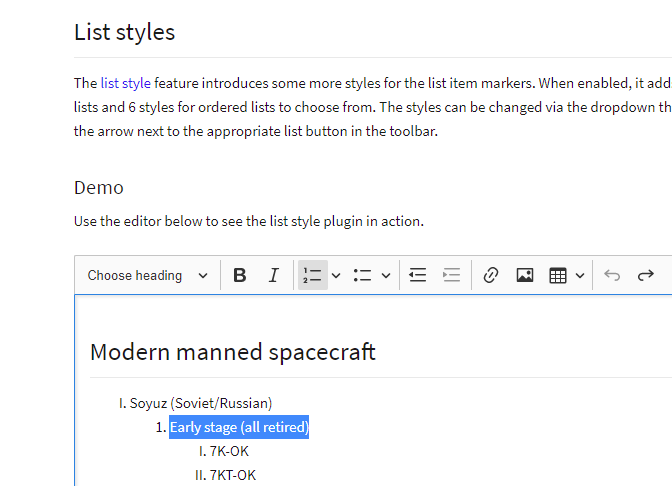This screenshot has height=486, width=672.
Task: Undo the last action
Action: (x=612, y=275)
